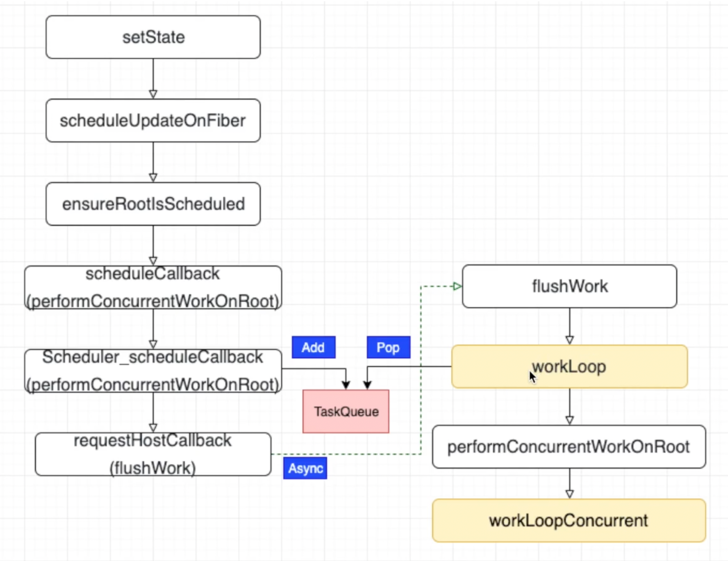Click the standalone performConcurrentWorkOnRoot box
The width and height of the screenshot is (728, 561).
pos(569,447)
